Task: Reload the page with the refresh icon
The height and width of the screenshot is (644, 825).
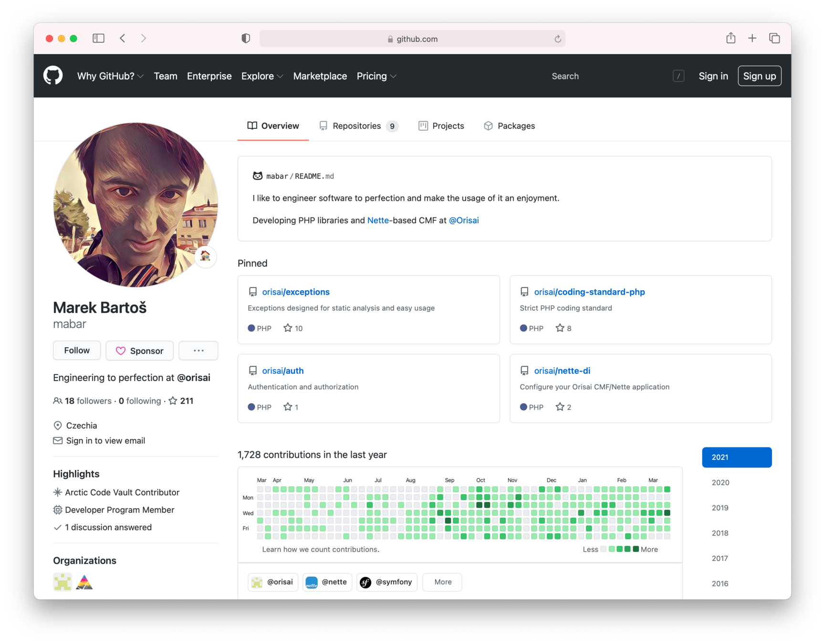Action: tap(557, 39)
